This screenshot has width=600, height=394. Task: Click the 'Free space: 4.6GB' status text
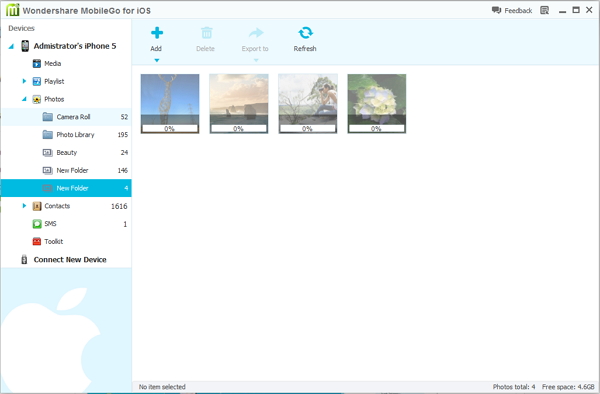[x=568, y=387]
